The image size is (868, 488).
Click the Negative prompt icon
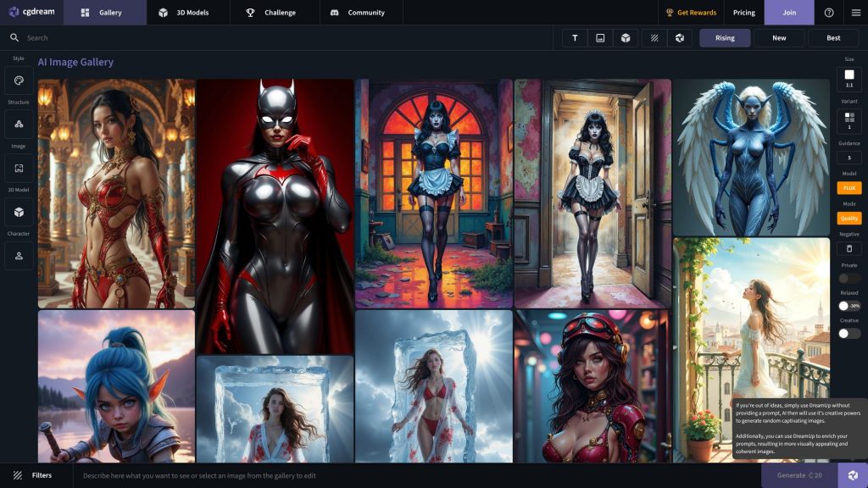coord(849,248)
